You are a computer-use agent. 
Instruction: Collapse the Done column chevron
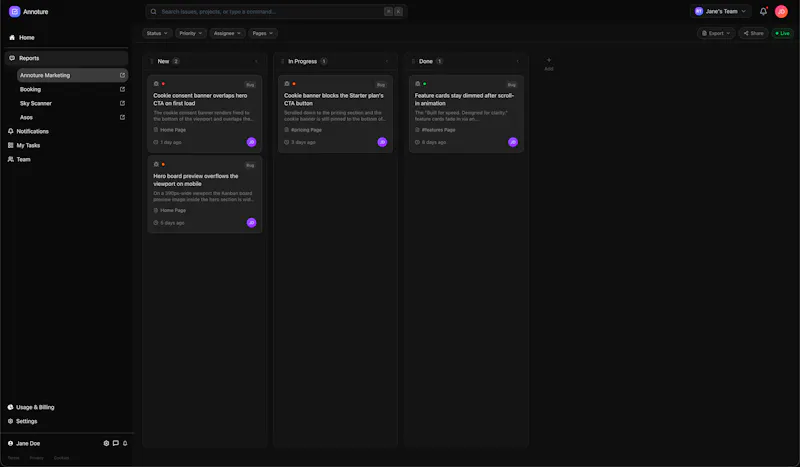[x=517, y=61]
